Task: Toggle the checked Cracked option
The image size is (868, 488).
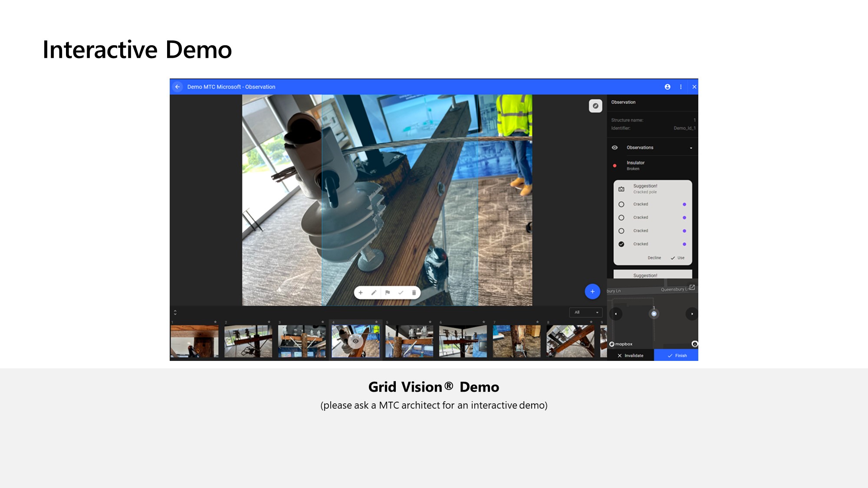Action: point(621,244)
